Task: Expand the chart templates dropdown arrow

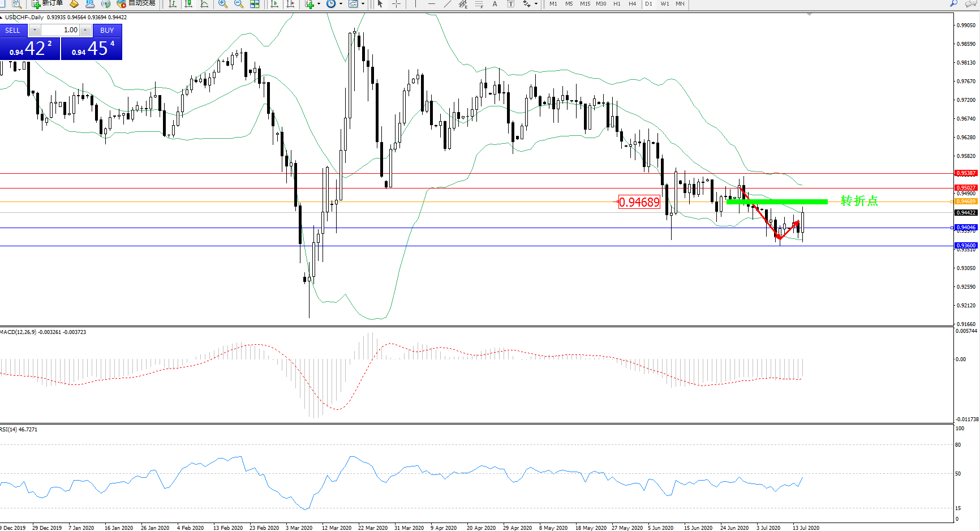Action: point(363,4)
